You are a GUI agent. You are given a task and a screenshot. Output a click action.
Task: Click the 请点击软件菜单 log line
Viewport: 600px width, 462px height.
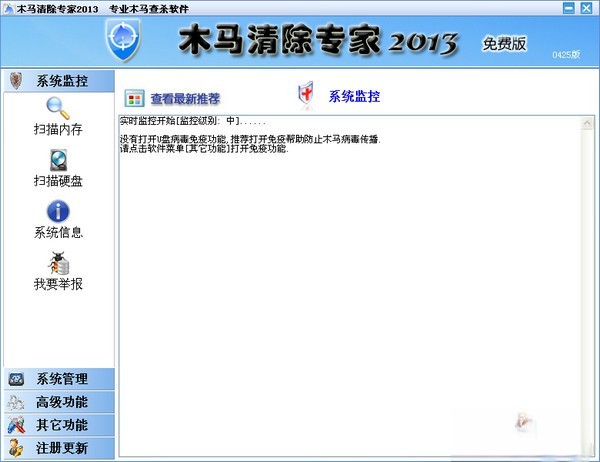[204, 149]
